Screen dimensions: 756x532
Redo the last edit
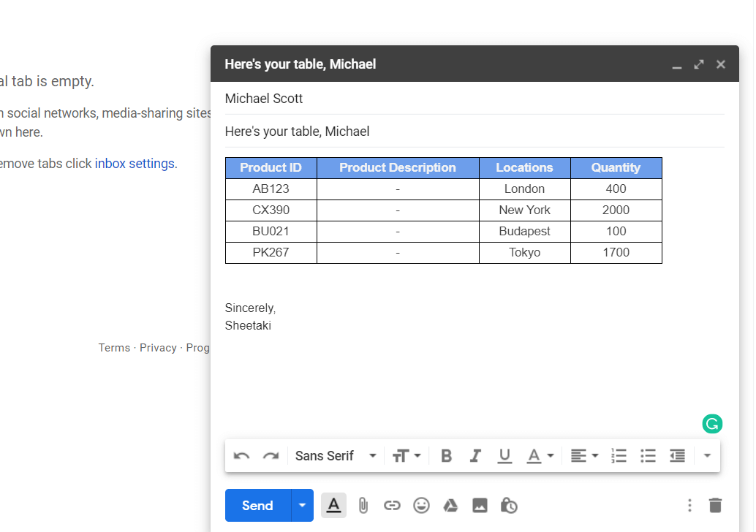coord(271,455)
